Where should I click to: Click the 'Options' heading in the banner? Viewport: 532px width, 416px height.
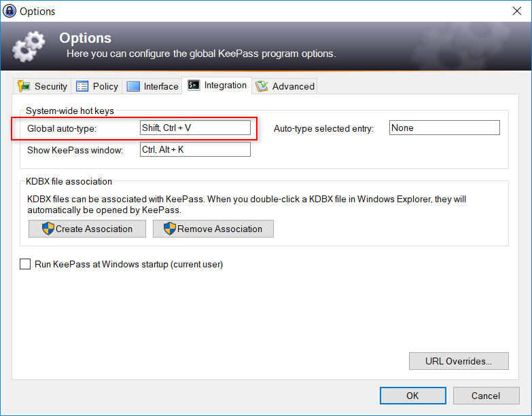[85, 38]
